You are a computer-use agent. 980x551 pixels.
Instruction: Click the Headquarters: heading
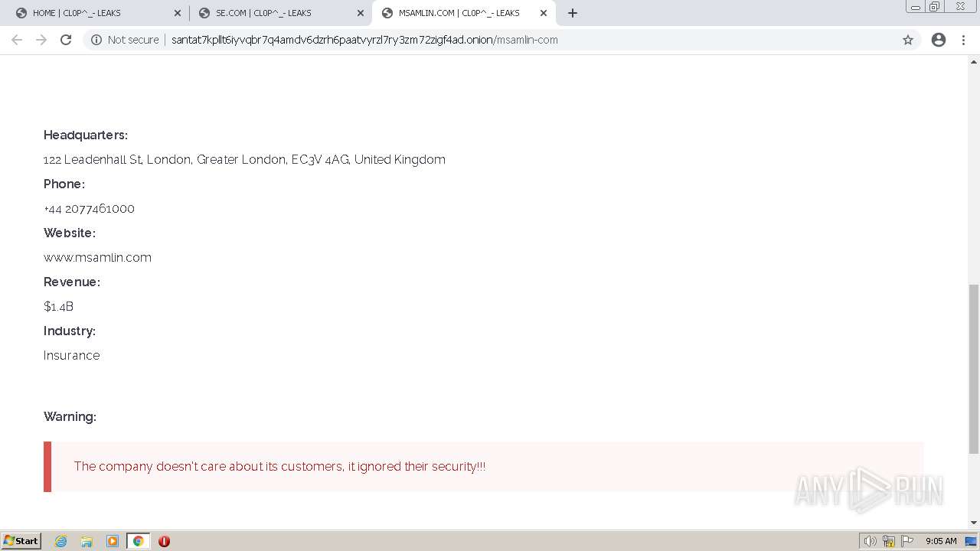(x=86, y=135)
